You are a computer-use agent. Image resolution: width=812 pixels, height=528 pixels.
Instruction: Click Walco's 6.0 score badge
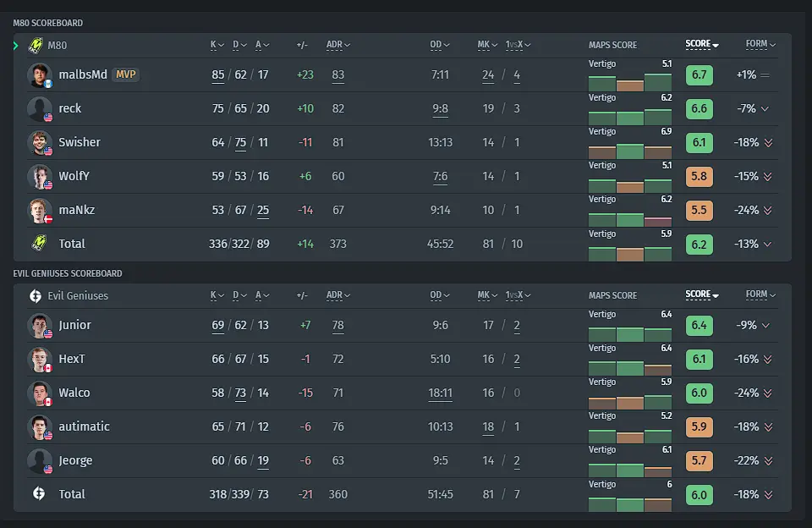700,393
